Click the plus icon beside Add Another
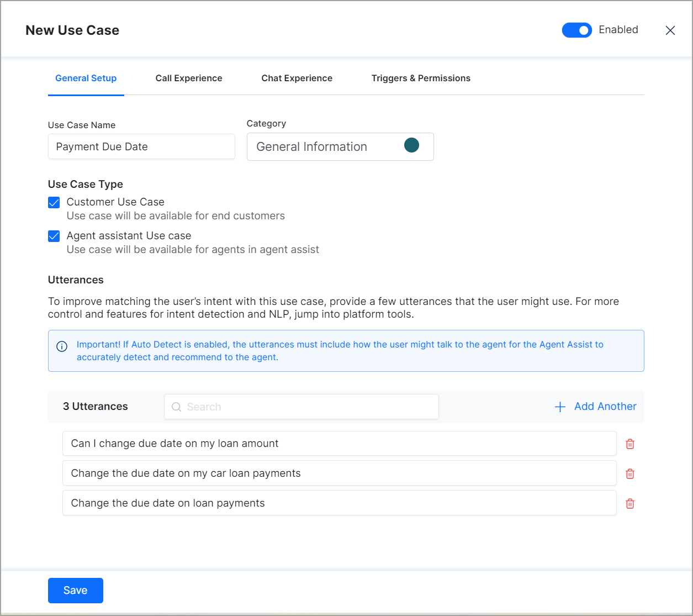Image resolution: width=693 pixels, height=616 pixels. [x=560, y=407]
